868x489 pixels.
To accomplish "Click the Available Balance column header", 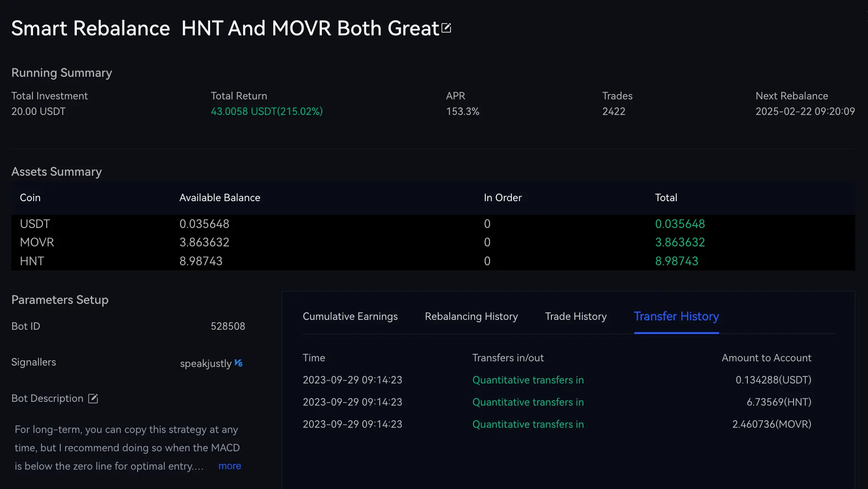I will [x=220, y=198].
